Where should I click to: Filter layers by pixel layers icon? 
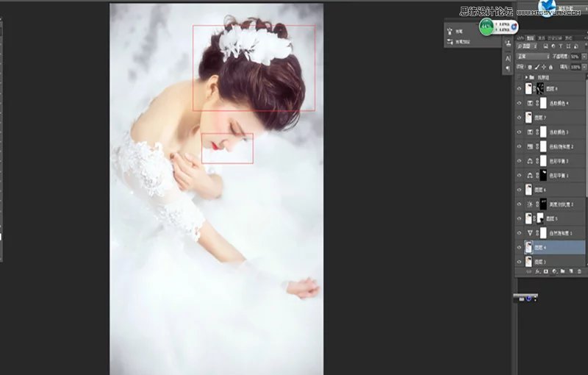[x=545, y=46]
